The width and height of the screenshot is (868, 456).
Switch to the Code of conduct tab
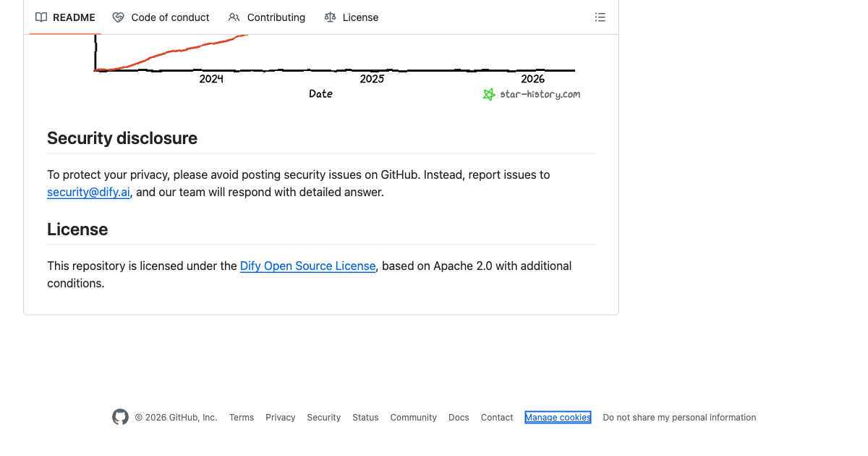point(170,17)
